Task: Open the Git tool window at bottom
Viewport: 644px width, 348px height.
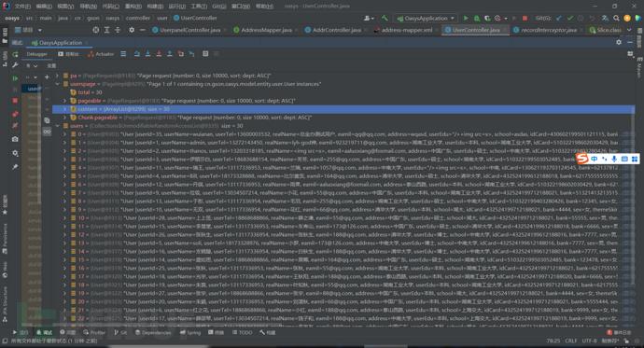Action: pos(120,332)
